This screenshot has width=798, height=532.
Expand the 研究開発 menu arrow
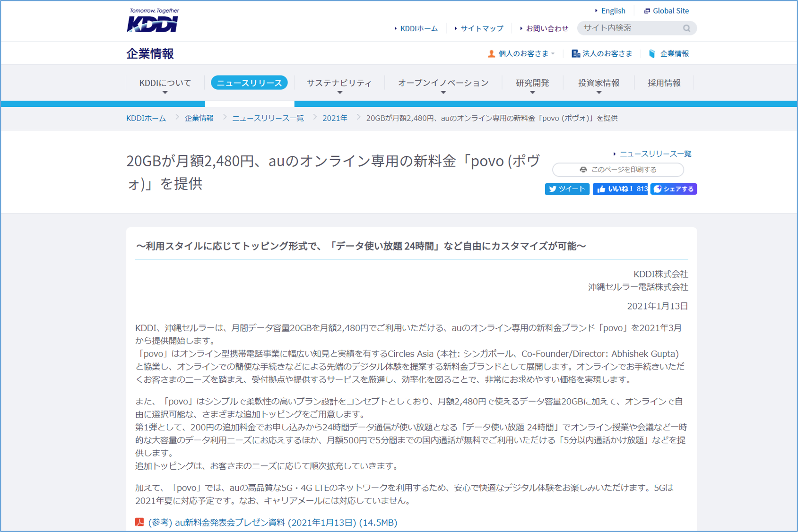(x=532, y=93)
